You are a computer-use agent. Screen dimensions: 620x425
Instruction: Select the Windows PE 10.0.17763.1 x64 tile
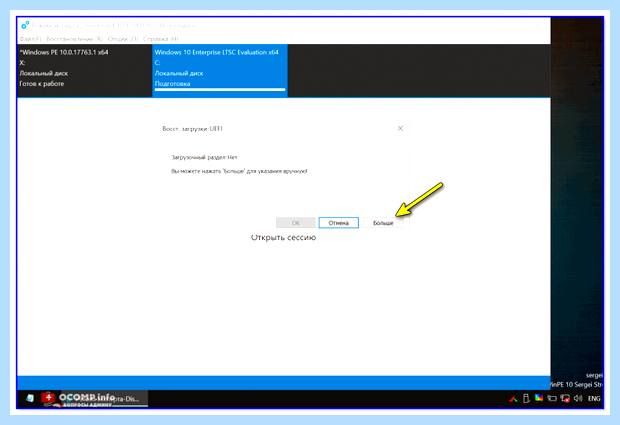point(85,70)
